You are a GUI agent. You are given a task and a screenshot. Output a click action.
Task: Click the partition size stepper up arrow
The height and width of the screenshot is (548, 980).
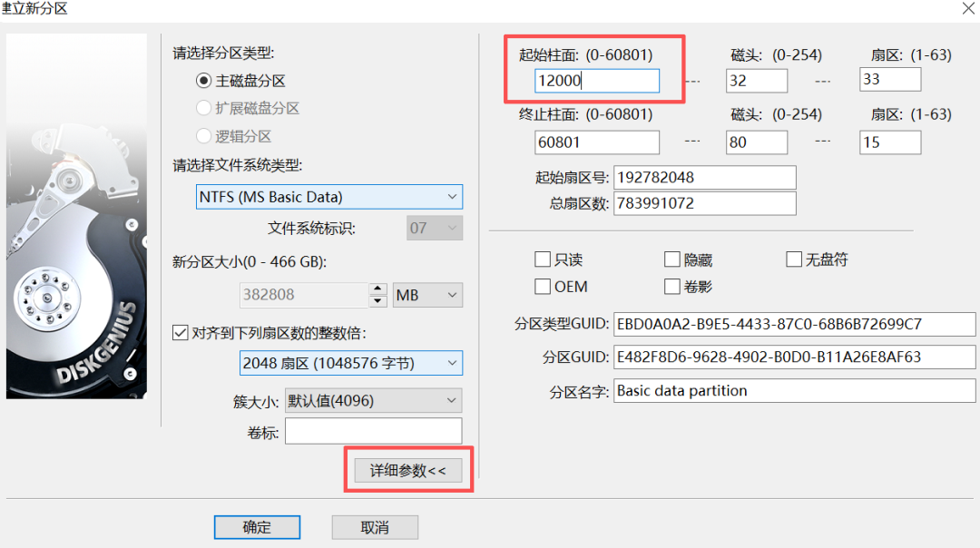click(x=378, y=289)
